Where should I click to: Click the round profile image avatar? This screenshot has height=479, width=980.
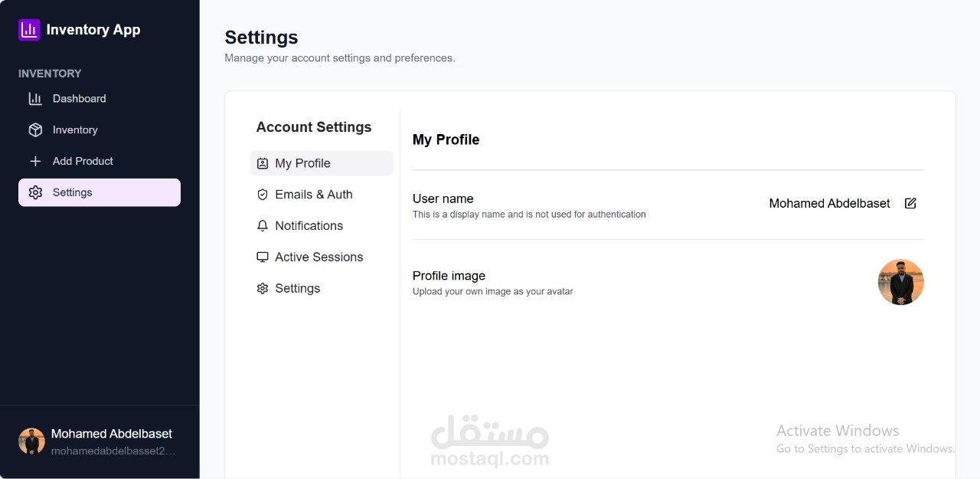click(900, 282)
